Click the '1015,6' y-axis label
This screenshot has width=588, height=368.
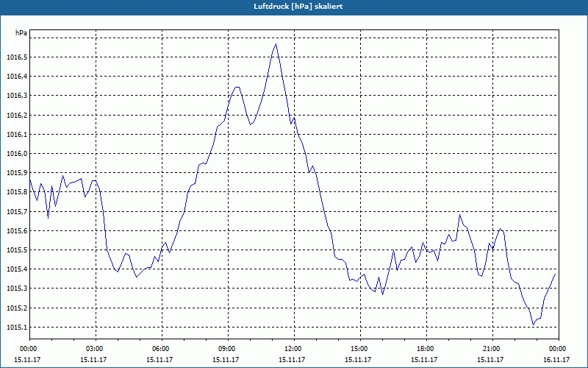17,230
